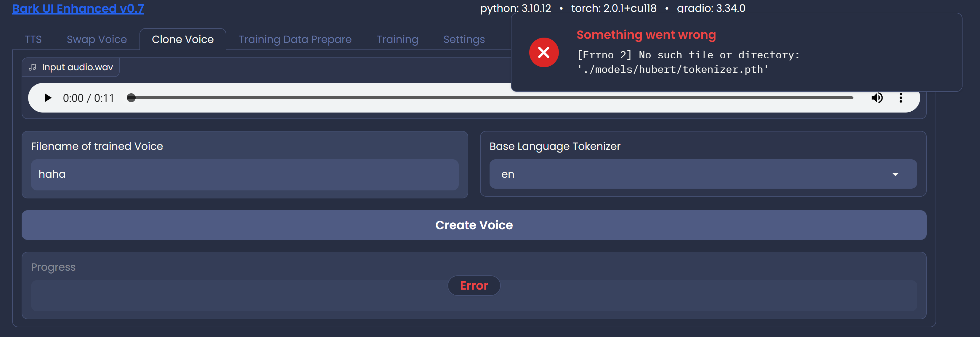Screen dimensions: 980x337
Task: Select the Clone Voice tab
Action: [x=183, y=39]
